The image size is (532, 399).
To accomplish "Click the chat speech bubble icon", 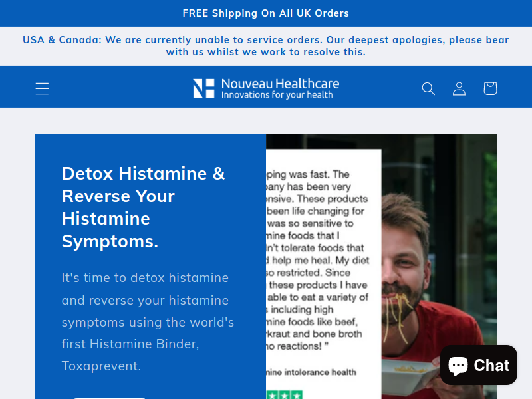I will click(x=458, y=366).
